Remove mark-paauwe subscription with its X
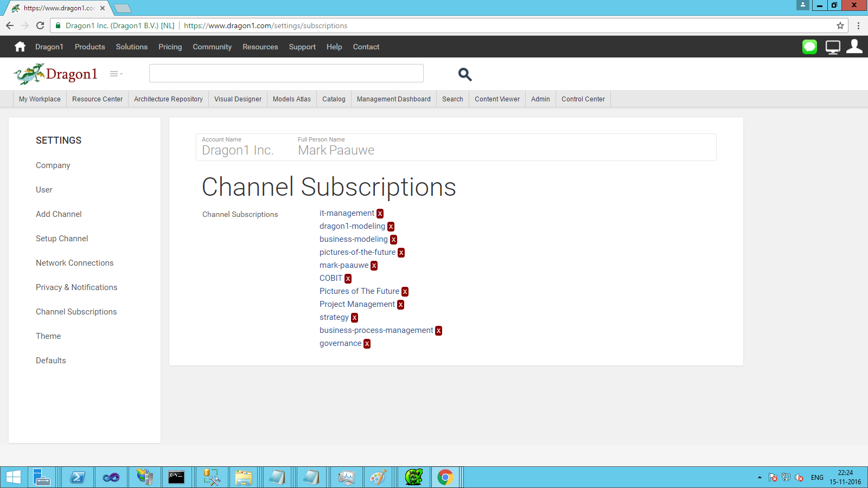This screenshot has width=868, height=488. point(374,266)
